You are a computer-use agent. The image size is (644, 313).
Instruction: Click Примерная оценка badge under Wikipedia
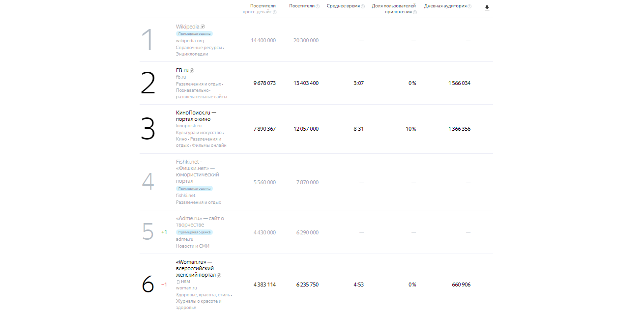coord(195,34)
